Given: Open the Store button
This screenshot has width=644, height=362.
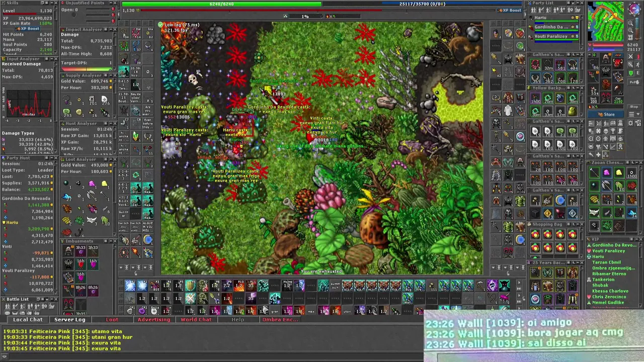Looking at the screenshot, I should point(606,114).
